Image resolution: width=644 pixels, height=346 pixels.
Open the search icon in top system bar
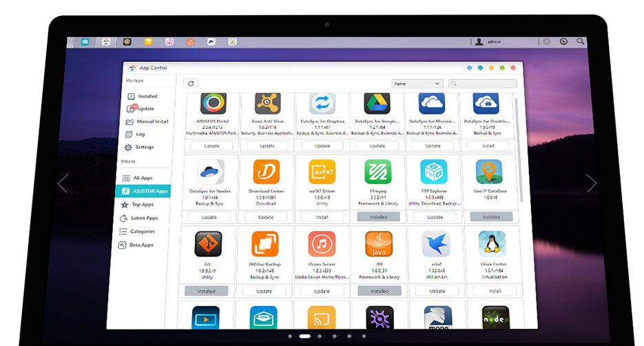point(581,41)
